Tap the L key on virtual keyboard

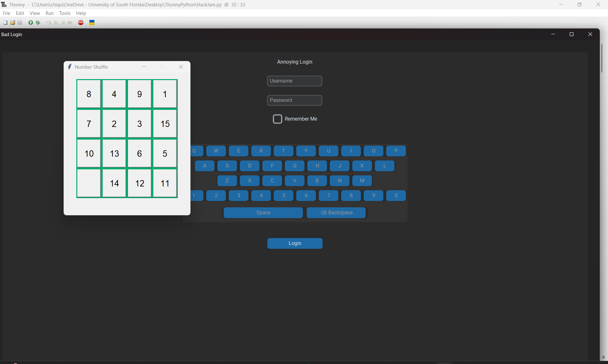pyautogui.click(x=385, y=166)
